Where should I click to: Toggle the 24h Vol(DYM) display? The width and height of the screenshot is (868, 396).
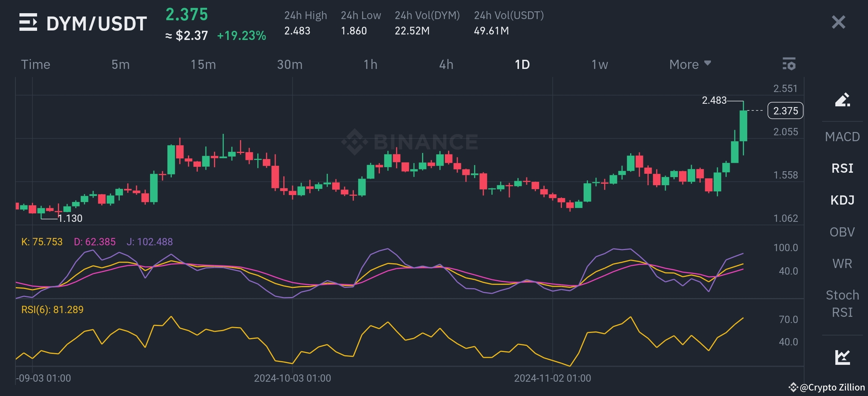click(427, 15)
